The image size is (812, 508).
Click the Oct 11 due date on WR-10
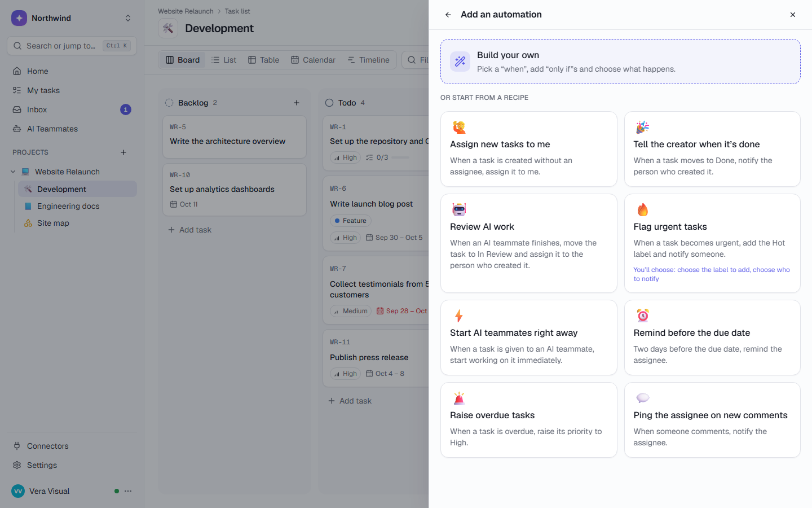pyautogui.click(x=184, y=204)
